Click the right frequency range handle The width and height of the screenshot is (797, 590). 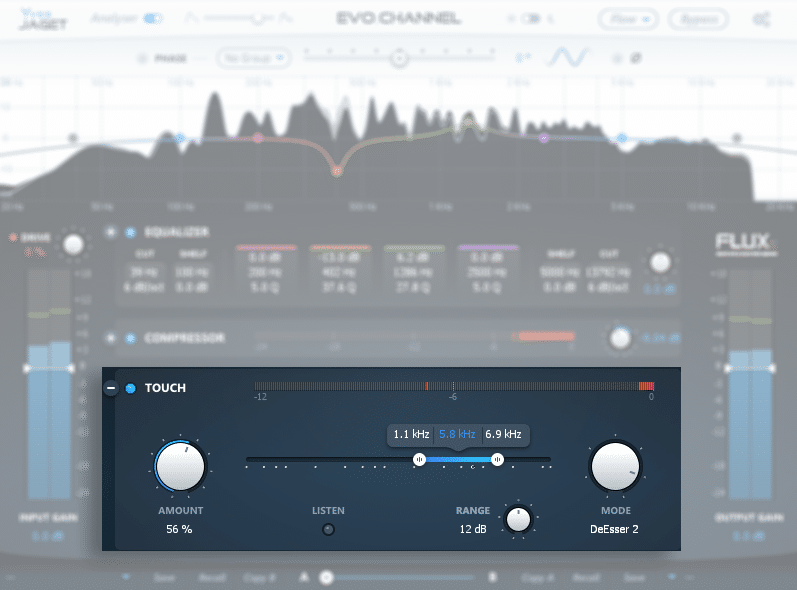pos(497,459)
